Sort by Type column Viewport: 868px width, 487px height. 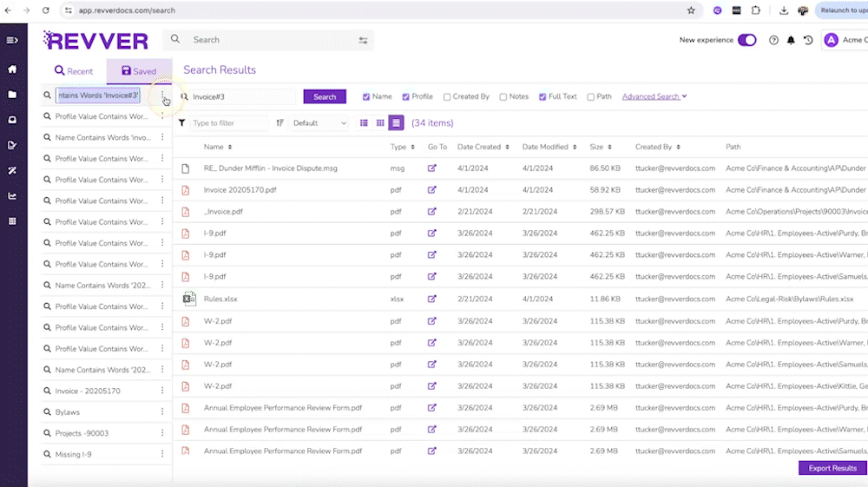point(403,147)
